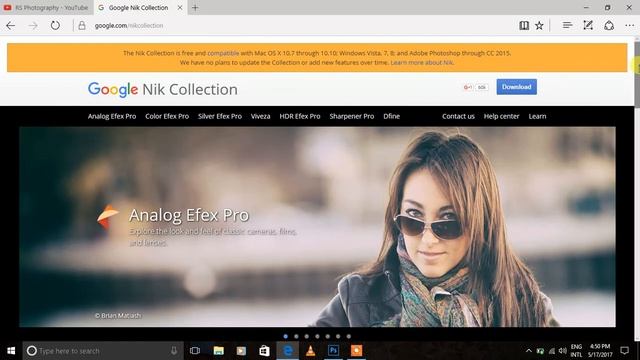Open the Movies & TV taskbar icon
The image size is (640, 360).
[241, 351]
